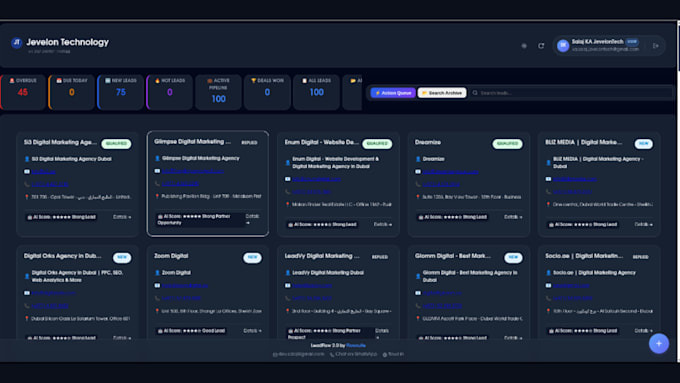Expand Details on Zoom Digital card
680x383 pixels.
point(252,331)
